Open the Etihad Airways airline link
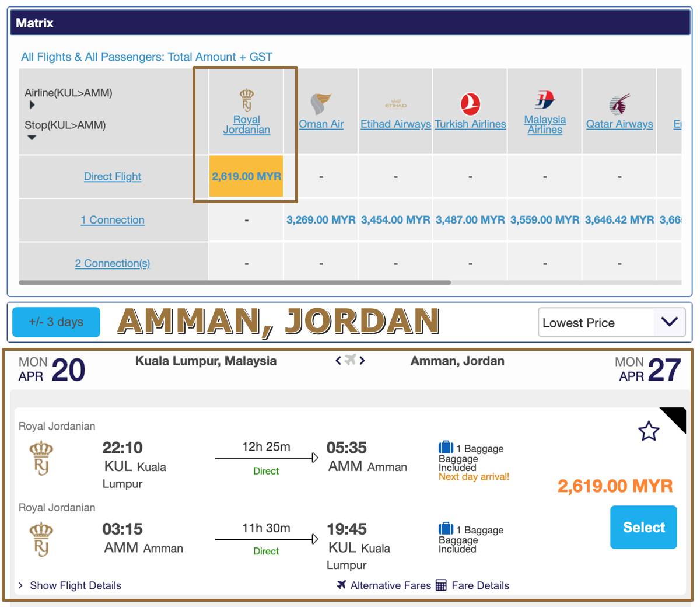Viewport: 700px width, 607px height. pyautogui.click(x=395, y=124)
